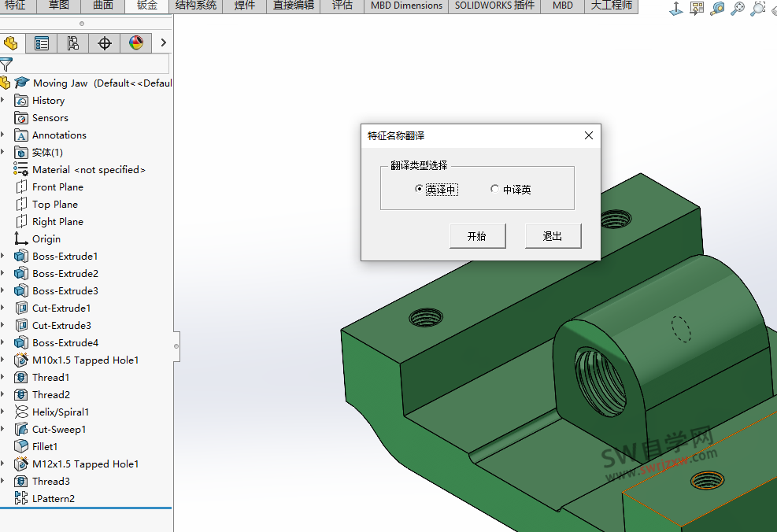The width and height of the screenshot is (777, 532).
Task: Click the normal-to view arrow icon
Action: tap(676, 9)
